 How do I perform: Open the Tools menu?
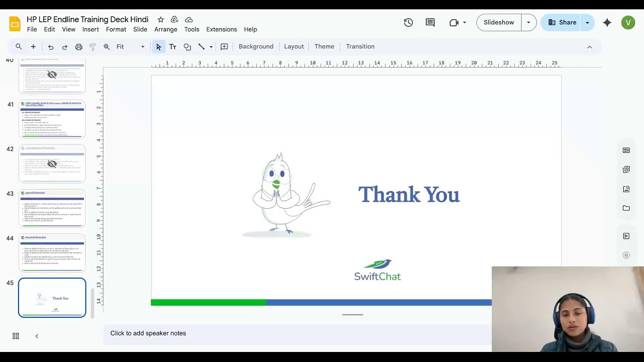coord(192,30)
